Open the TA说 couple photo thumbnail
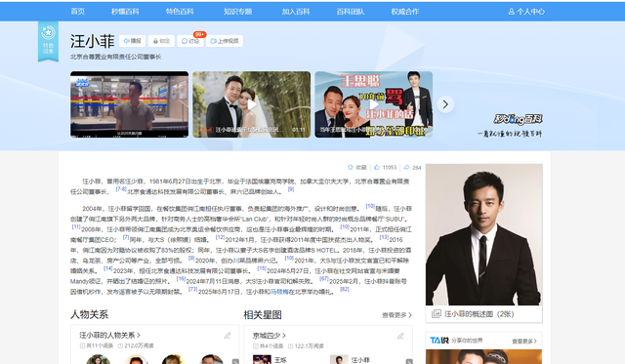The height and width of the screenshot is (364, 625). click(483, 357)
